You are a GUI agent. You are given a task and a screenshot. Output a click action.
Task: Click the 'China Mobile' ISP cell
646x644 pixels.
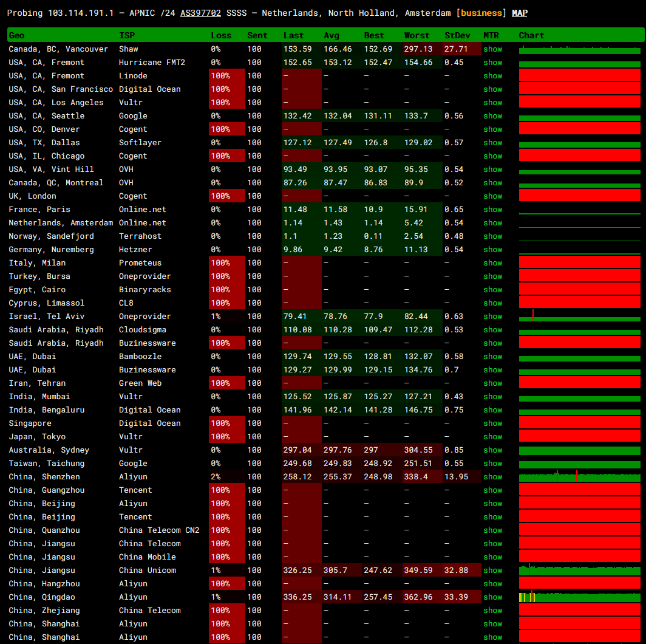[148, 557]
